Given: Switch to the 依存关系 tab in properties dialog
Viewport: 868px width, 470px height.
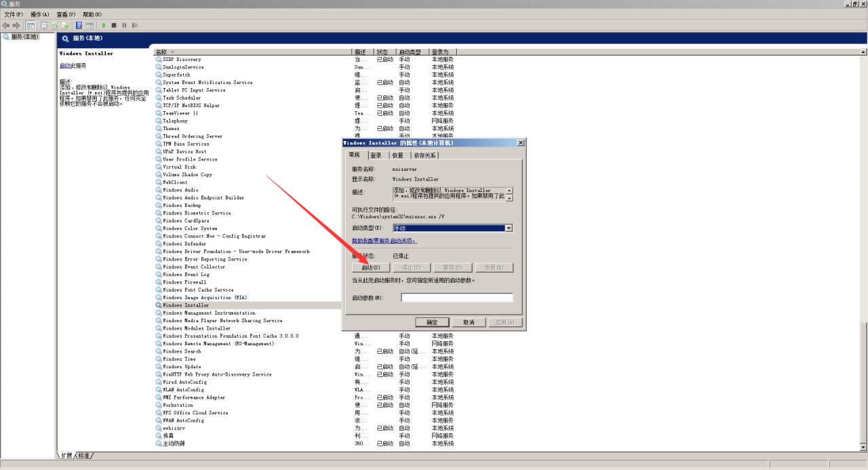Looking at the screenshot, I should [x=425, y=155].
